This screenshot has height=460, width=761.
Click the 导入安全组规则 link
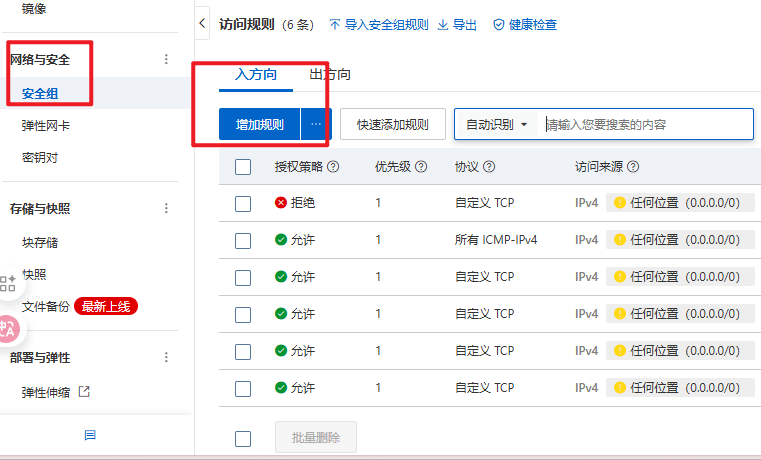pos(386,25)
